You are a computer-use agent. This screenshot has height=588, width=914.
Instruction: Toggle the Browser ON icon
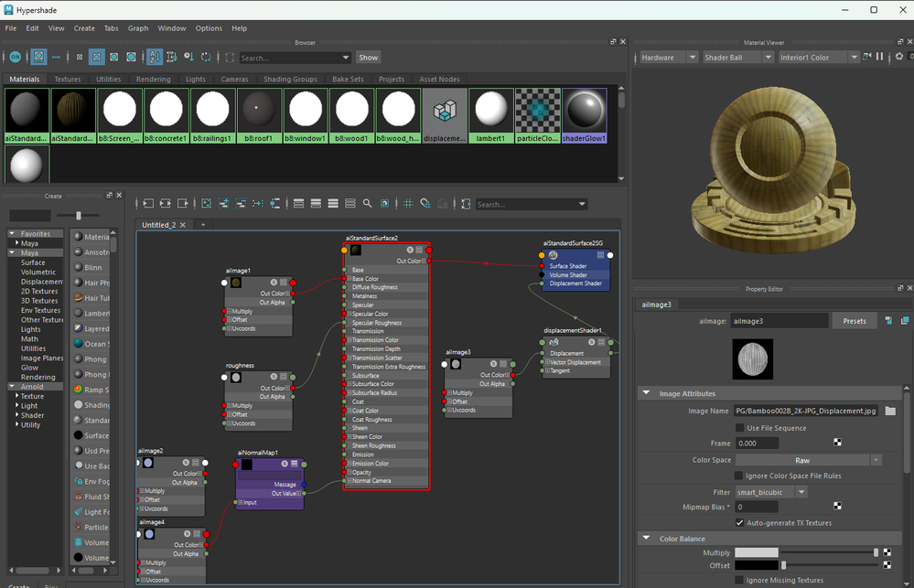[x=15, y=57]
